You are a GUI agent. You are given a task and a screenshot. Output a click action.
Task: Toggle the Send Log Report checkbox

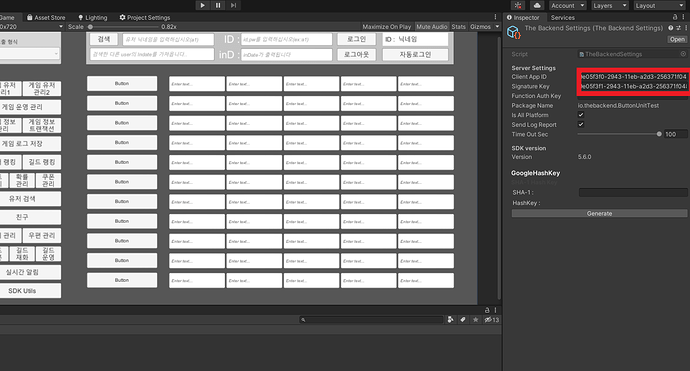click(x=581, y=125)
